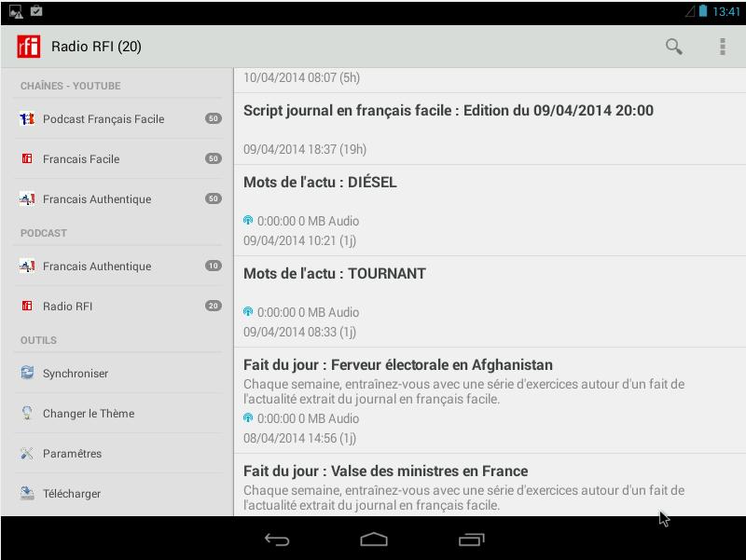Select Francais Facile in YouTube channels
The width and height of the screenshot is (746, 560).
(x=118, y=158)
